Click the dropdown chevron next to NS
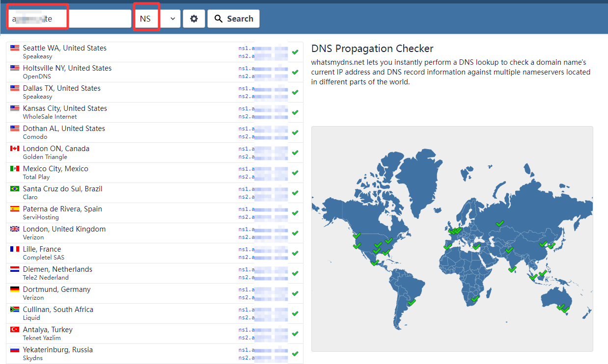Image resolution: width=608 pixels, height=364 pixels. pyautogui.click(x=172, y=19)
